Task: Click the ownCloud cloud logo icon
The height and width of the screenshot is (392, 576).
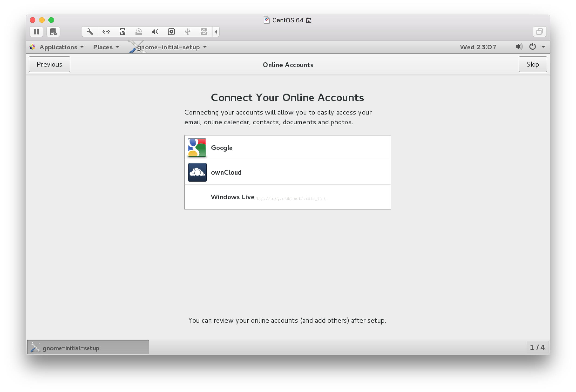Action: [x=197, y=172]
